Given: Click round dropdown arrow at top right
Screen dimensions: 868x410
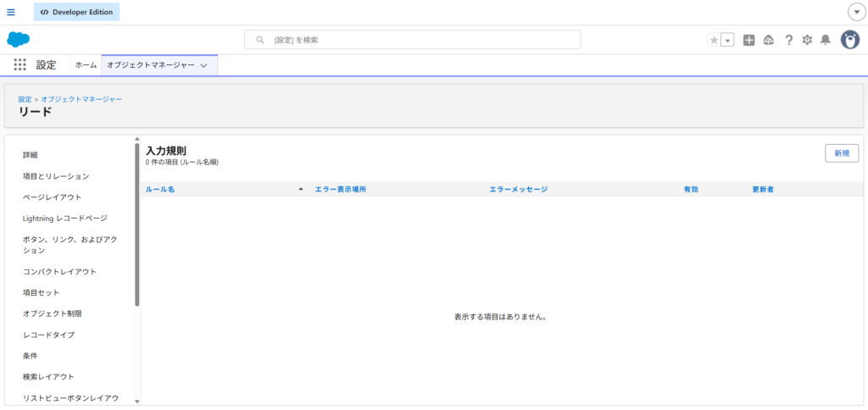Looking at the screenshot, I should pyautogui.click(x=856, y=12).
